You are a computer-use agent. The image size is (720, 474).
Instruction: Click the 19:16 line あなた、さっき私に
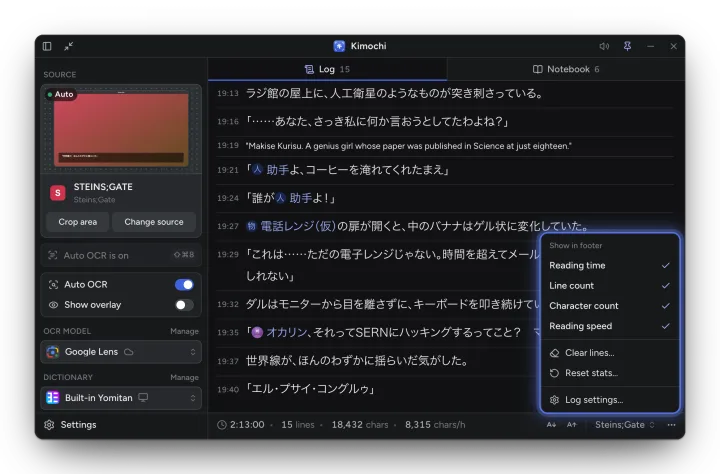(x=377, y=122)
